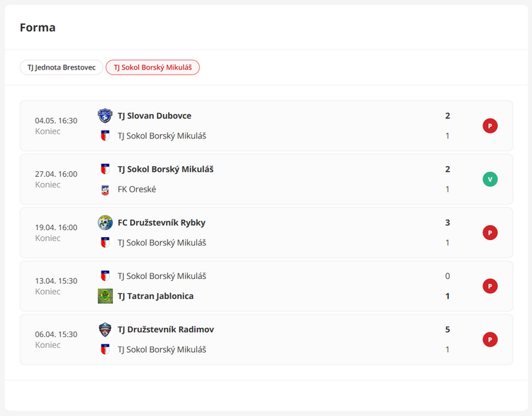Click the TJ Tatran Jablonica green logo
Image resolution: width=532 pixels, height=416 pixels.
(105, 296)
